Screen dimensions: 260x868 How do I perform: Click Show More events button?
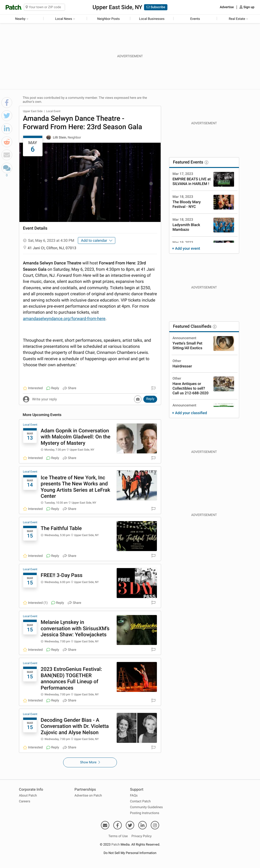tap(90, 762)
